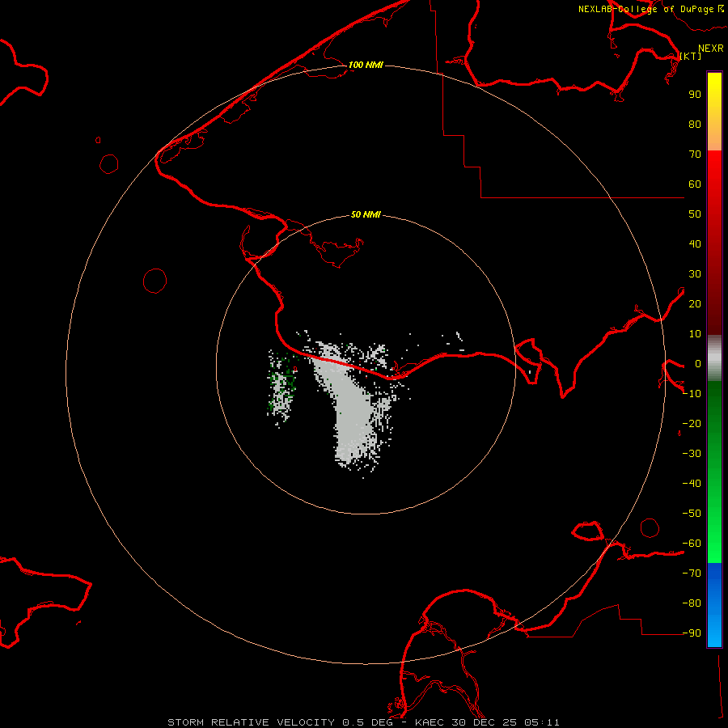
Task: Click the 50 value on the velocity scale
Action: pyautogui.click(x=695, y=214)
